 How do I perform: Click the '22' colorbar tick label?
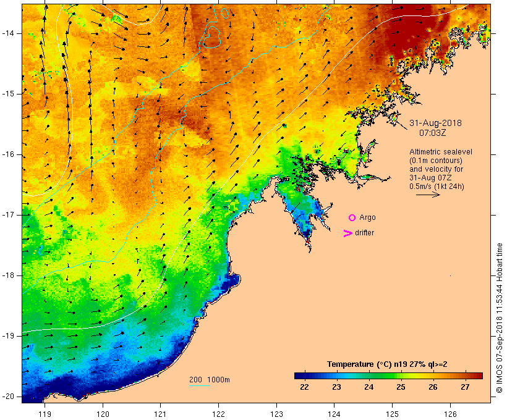coord(304,387)
